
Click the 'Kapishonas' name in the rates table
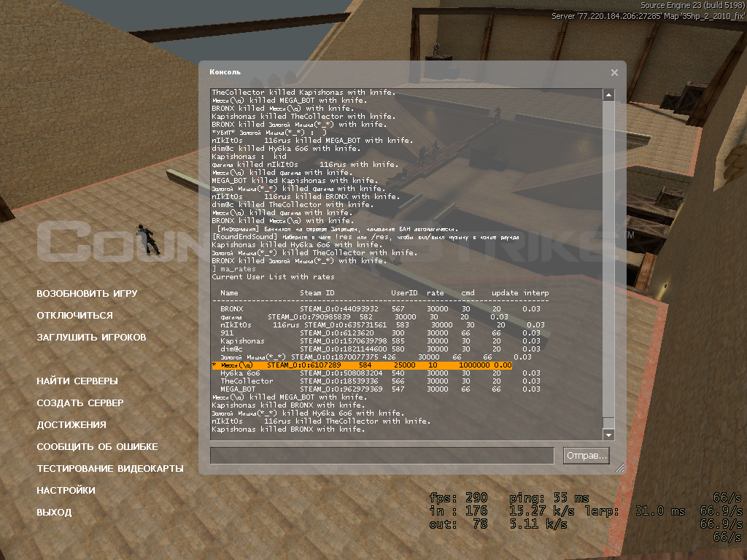pos(242,341)
